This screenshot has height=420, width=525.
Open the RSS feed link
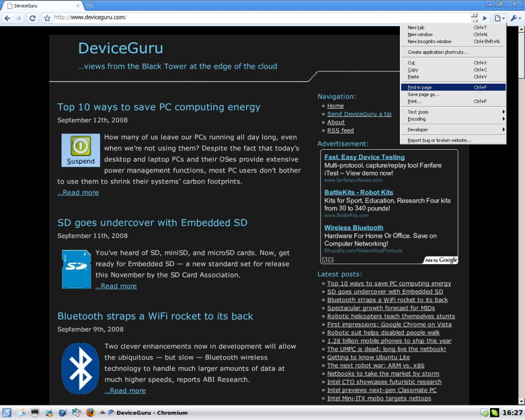point(340,130)
